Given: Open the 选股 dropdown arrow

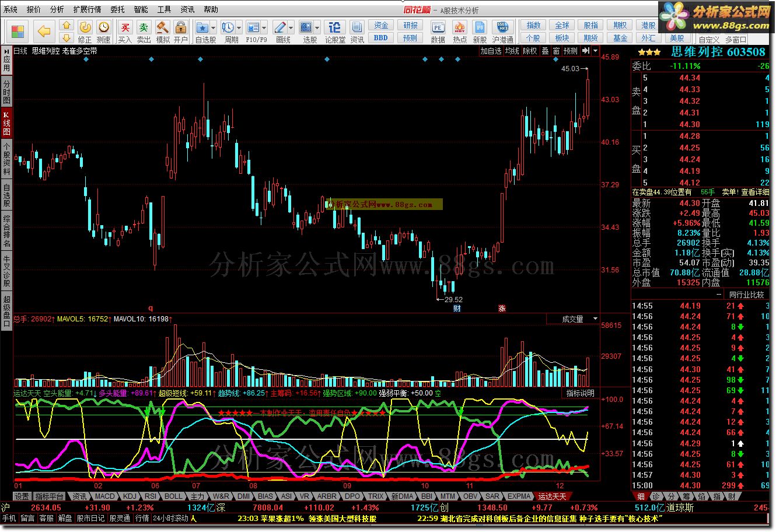Looking at the screenshot, I should pyautogui.click(x=317, y=27).
